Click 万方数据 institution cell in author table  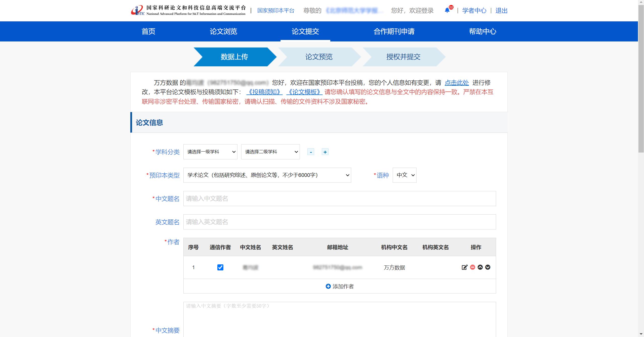tap(394, 268)
